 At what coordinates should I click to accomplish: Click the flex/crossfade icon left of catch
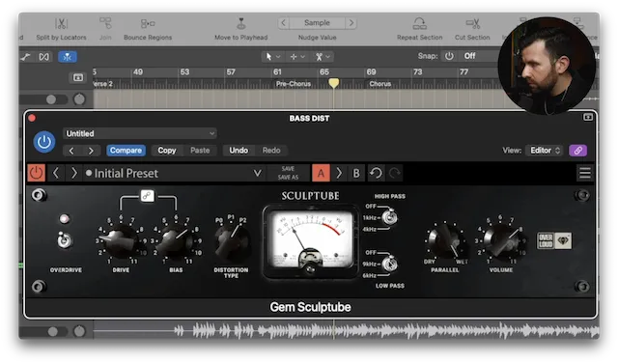44,57
